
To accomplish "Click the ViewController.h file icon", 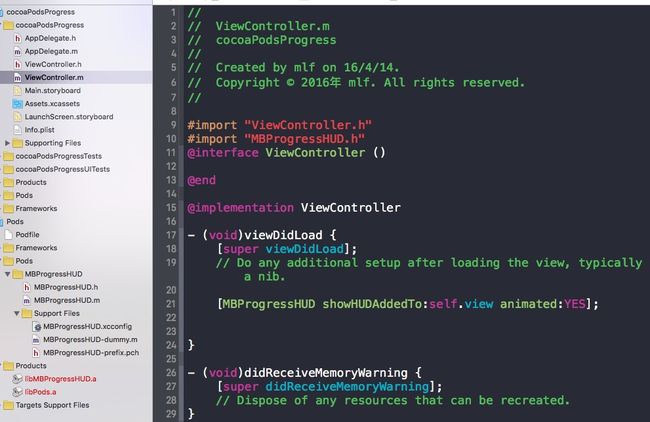I will (17, 64).
